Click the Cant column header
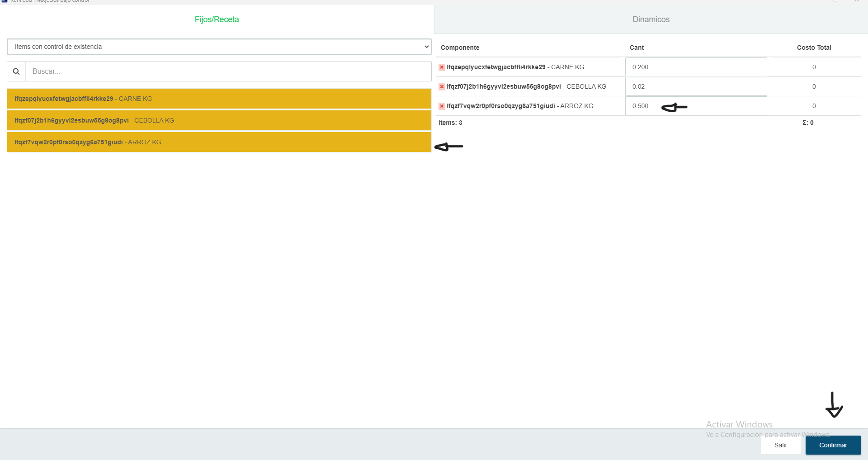 (x=637, y=47)
